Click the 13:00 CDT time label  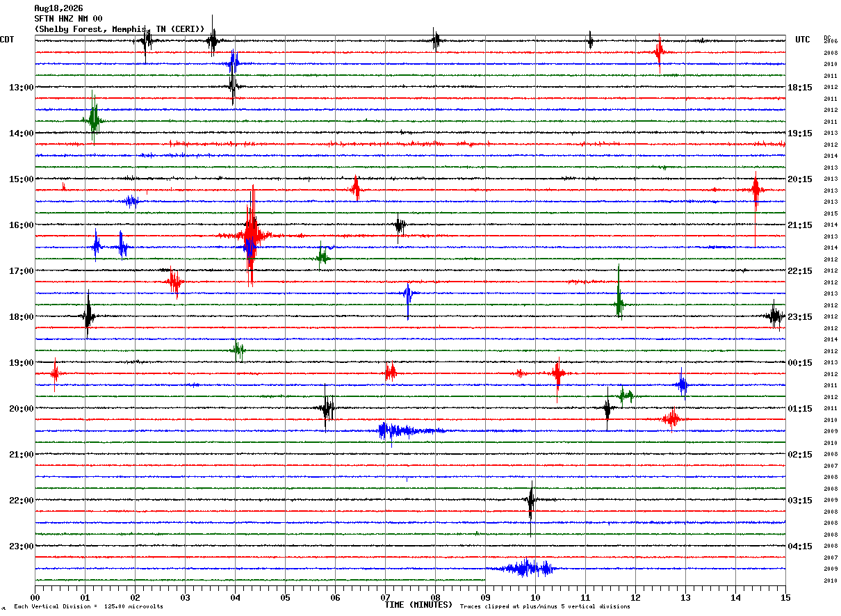22,87
